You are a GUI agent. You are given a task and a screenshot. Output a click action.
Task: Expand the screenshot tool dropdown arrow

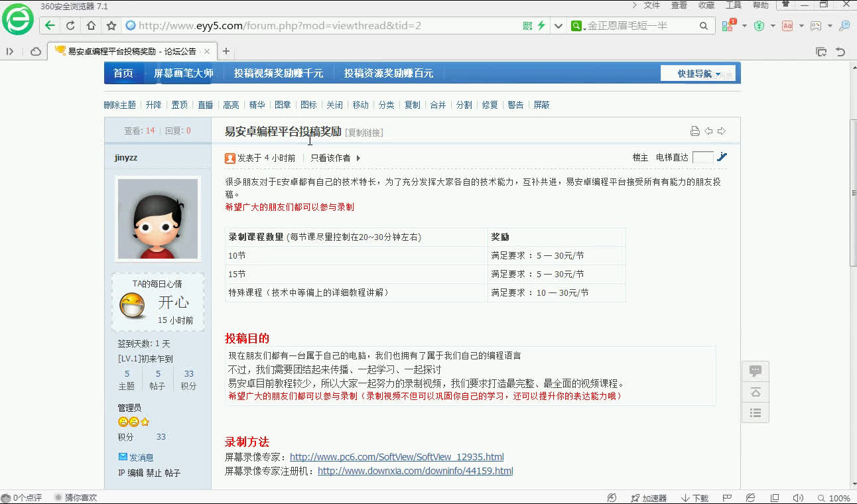(x=830, y=26)
